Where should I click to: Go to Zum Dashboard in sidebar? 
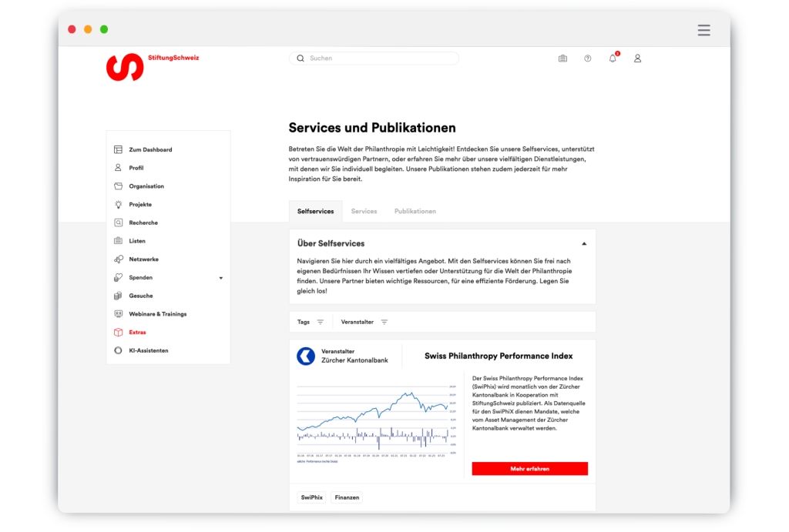tap(150, 149)
